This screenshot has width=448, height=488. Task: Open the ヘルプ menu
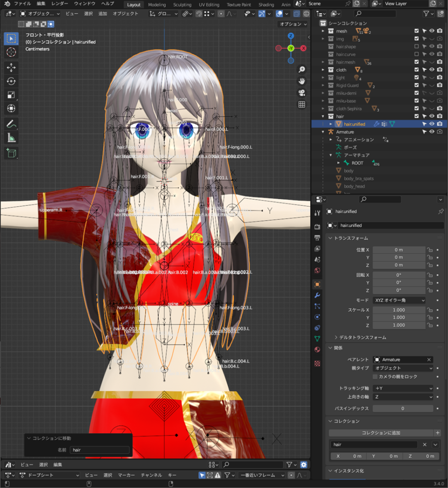point(107,4)
